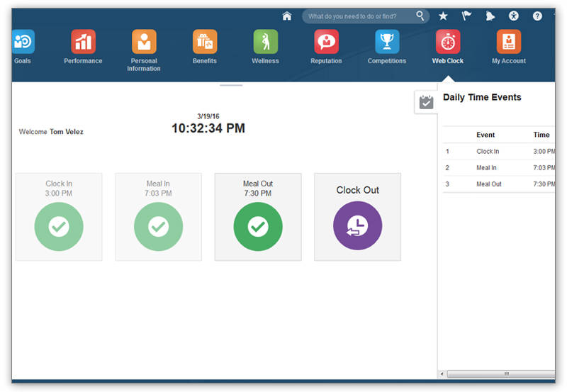This screenshot has height=392, width=567.
Task: Open the Personal Information icon
Action: [x=144, y=42]
